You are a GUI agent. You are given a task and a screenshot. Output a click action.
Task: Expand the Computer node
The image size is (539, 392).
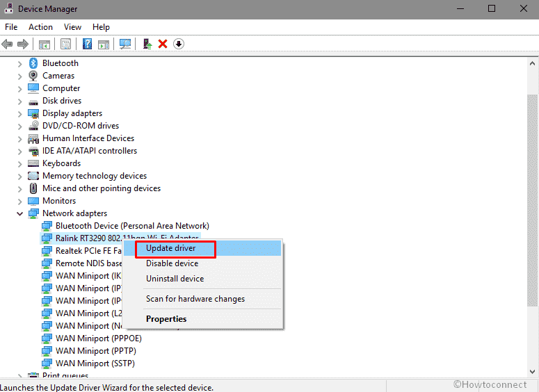[x=19, y=89]
